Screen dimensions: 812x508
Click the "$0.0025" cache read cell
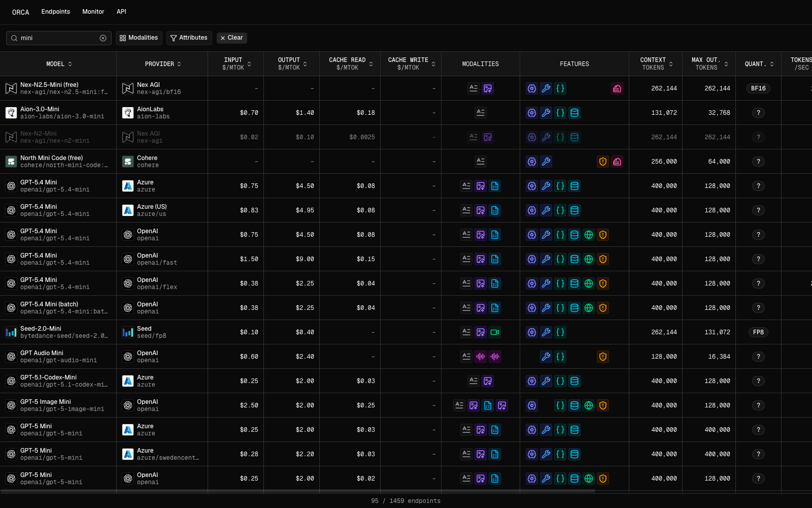point(362,137)
